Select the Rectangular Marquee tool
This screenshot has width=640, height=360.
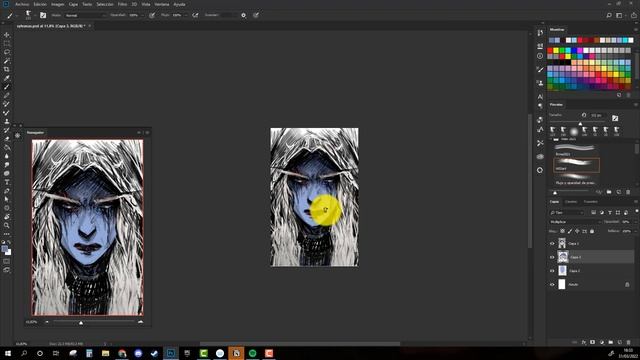click(x=7, y=44)
